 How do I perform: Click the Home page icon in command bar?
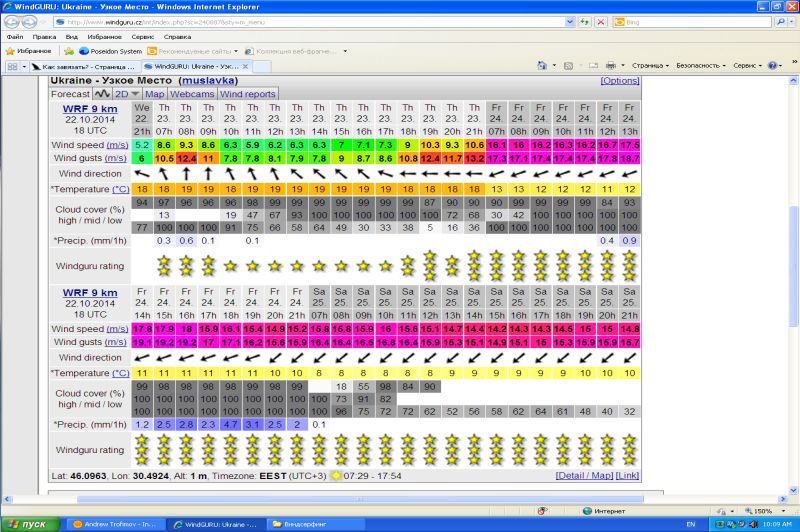542,65
